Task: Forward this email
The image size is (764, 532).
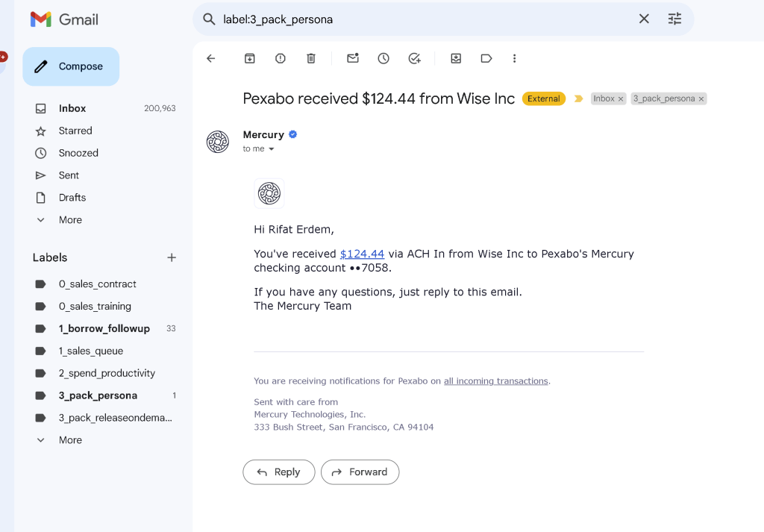Action: coord(360,472)
